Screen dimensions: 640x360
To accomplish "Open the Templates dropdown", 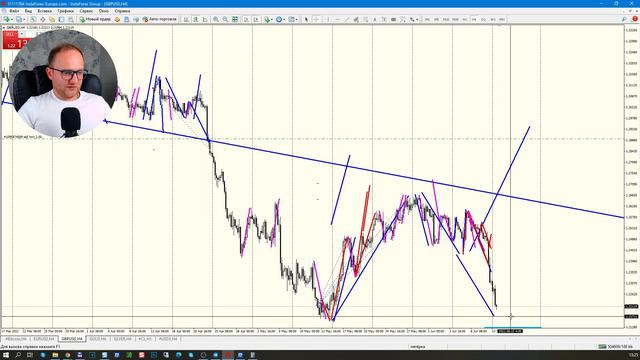I will (x=293, y=19).
